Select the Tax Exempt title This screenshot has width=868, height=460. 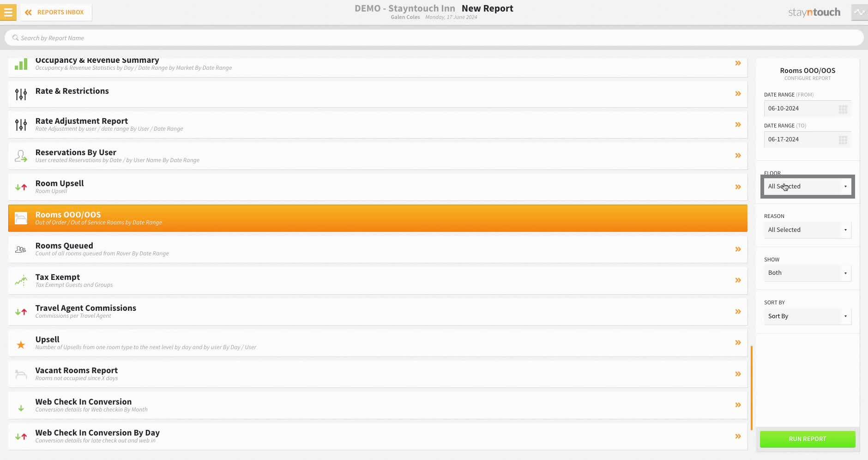(x=58, y=277)
